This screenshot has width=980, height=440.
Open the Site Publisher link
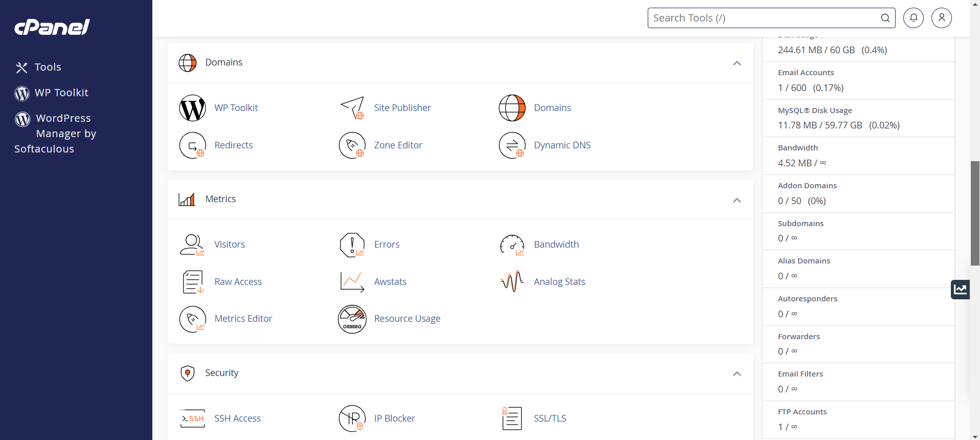coord(402,108)
